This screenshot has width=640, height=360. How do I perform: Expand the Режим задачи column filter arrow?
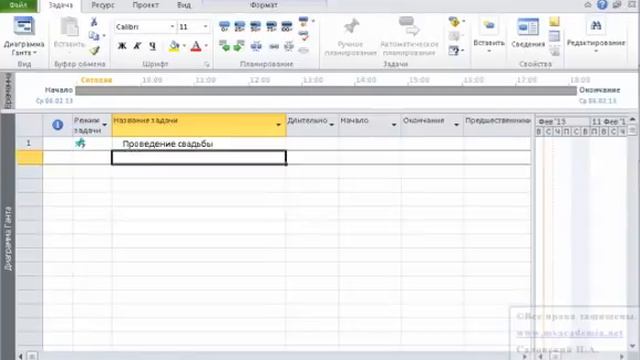[x=105, y=125]
